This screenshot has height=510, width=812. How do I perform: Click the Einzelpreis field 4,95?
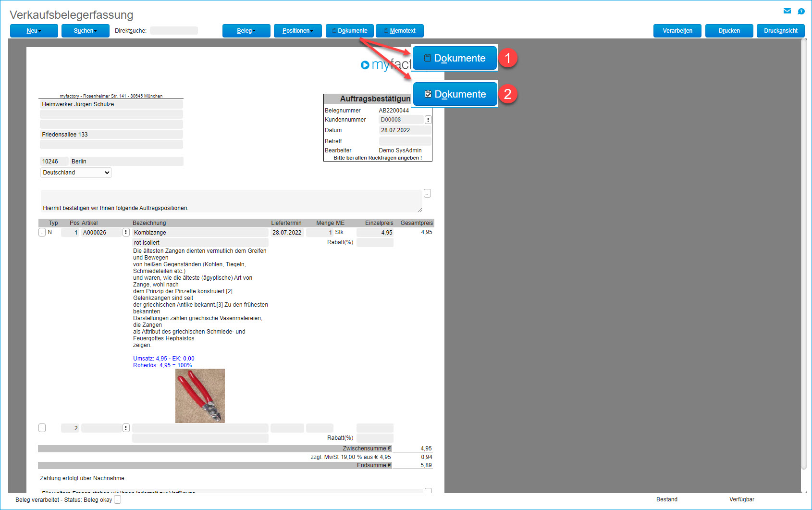coord(375,233)
